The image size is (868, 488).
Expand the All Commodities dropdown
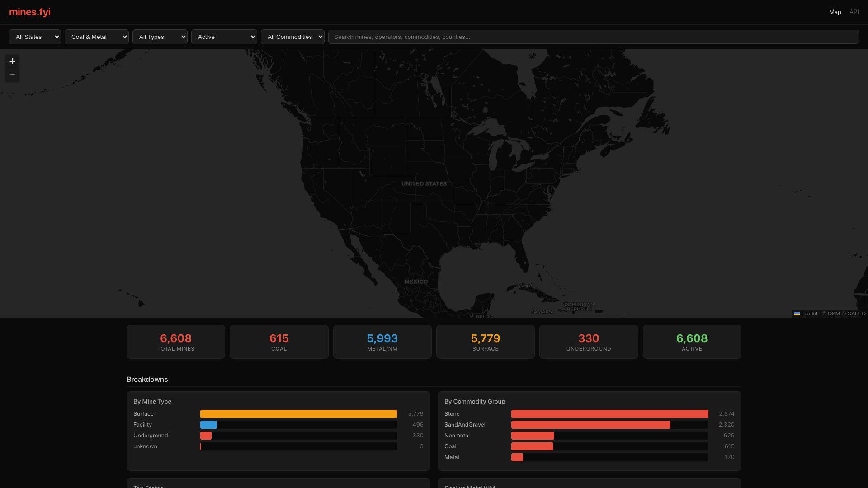[x=292, y=37]
